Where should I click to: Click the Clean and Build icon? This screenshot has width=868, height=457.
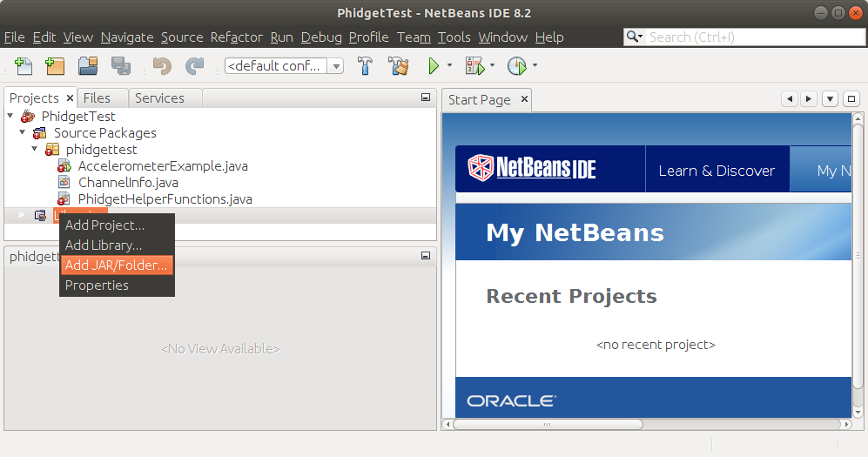pos(399,66)
